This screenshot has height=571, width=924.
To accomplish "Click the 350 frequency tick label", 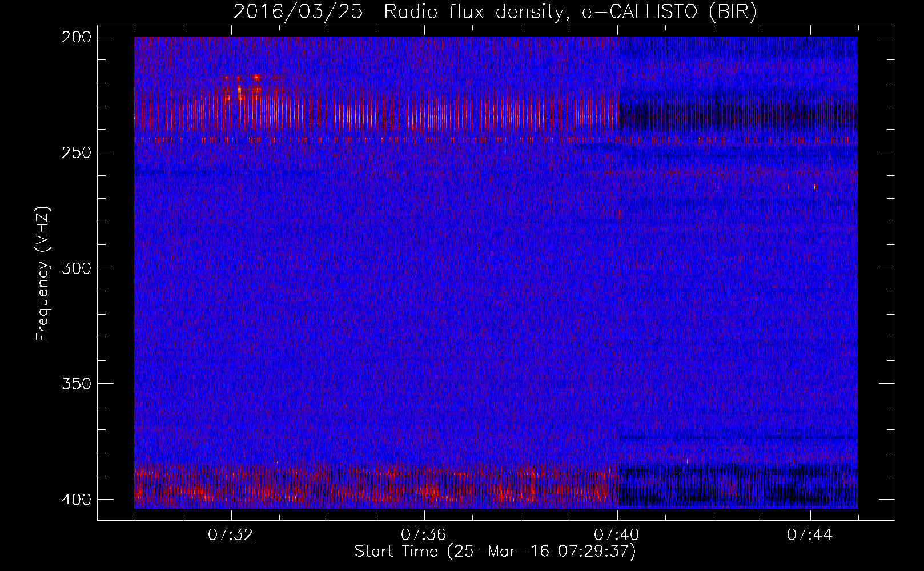I will tap(76, 384).
